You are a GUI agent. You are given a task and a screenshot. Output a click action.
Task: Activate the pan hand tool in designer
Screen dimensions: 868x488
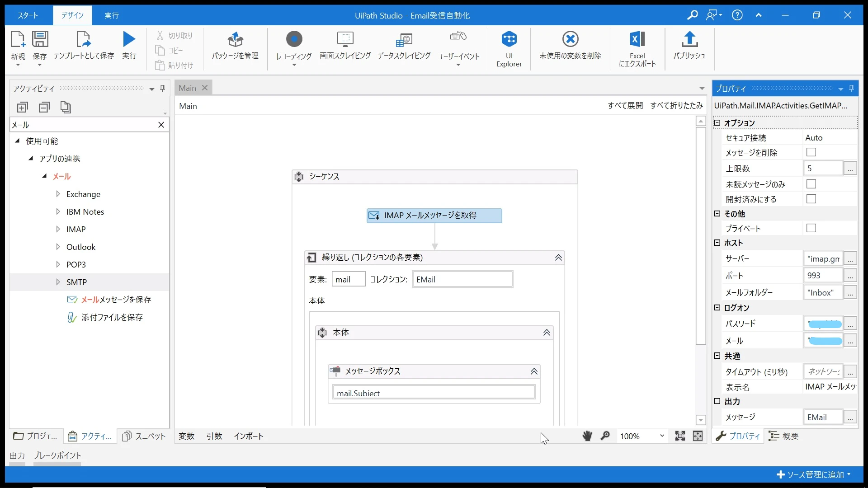tap(587, 436)
